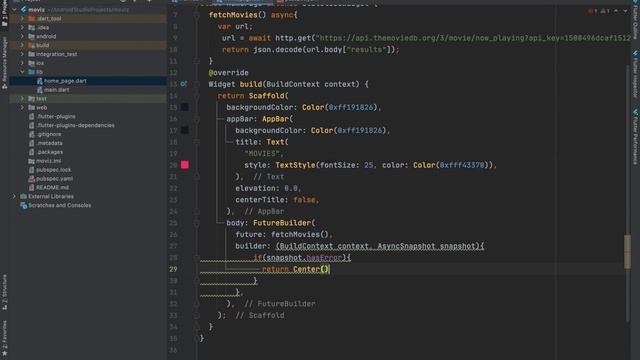Viewport: 640px width, 360px height.
Task: Click the ios folder icon
Action: tap(31, 63)
